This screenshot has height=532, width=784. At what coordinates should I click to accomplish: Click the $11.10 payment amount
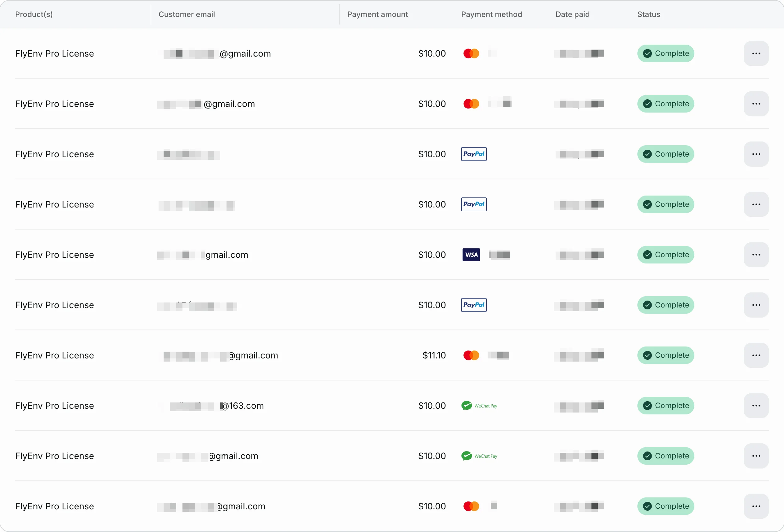pyautogui.click(x=434, y=355)
